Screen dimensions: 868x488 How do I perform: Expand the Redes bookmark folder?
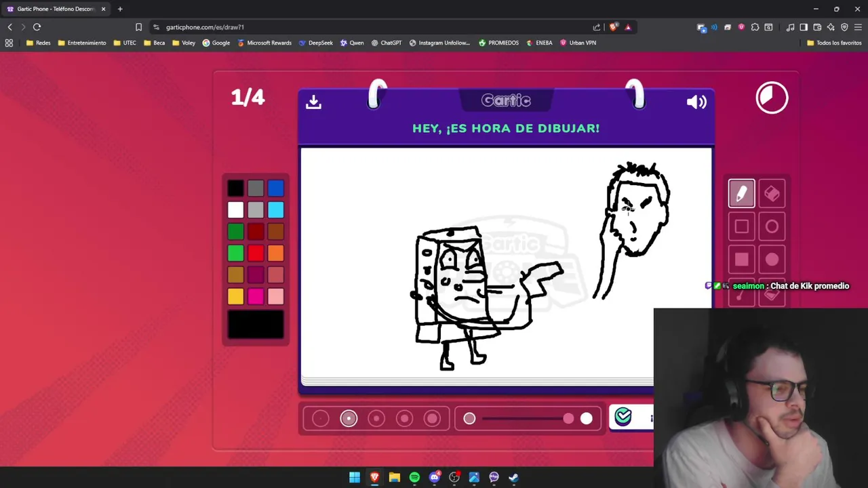[38, 43]
